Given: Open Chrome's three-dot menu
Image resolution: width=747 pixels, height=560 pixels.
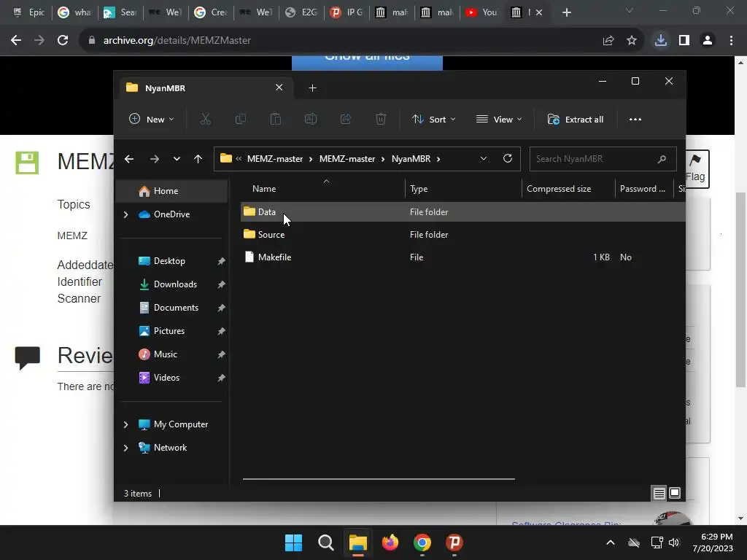Looking at the screenshot, I should click(731, 41).
